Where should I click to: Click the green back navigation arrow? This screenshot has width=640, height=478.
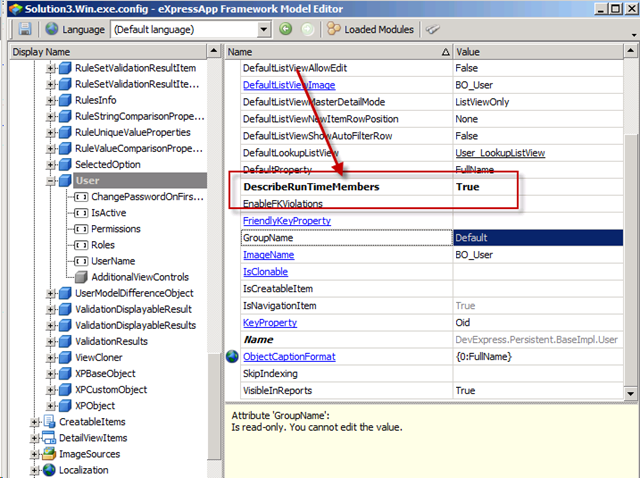285,29
